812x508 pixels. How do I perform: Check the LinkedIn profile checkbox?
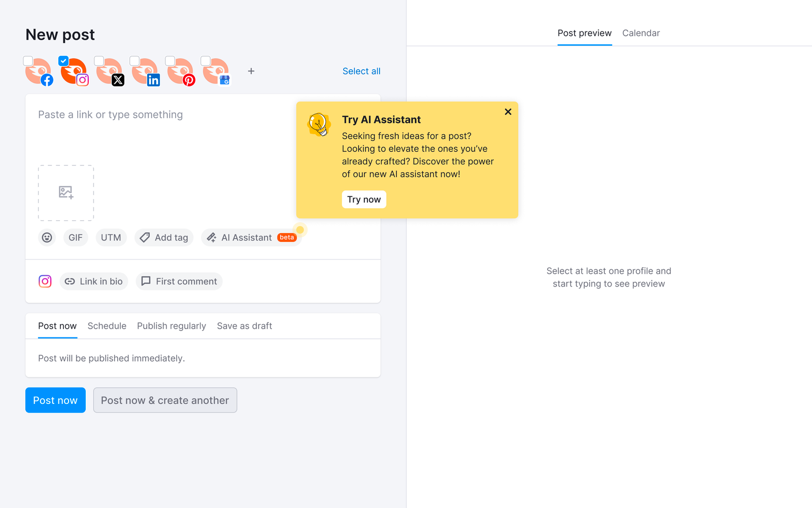135,61
